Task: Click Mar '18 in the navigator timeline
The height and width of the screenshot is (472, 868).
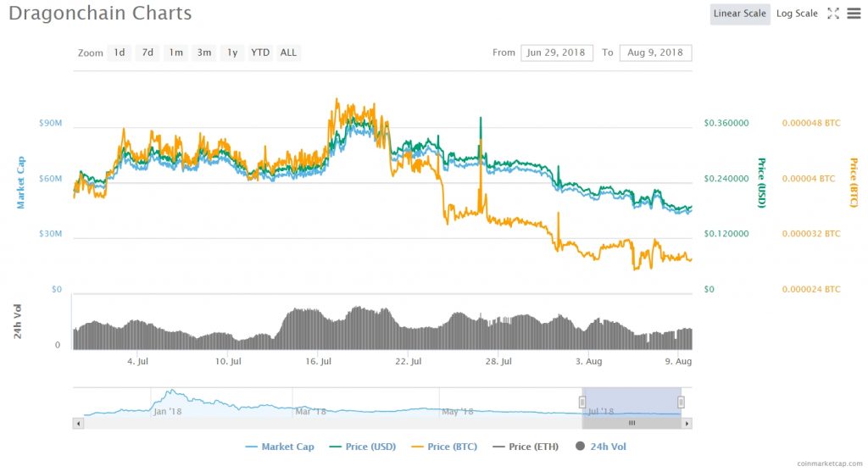Action: coord(310,412)
